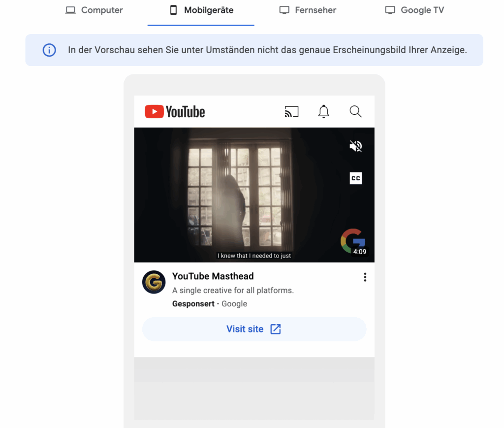Unmute the video with the speaker icon
The image size is (504, 428).
(x=355, y=146)
